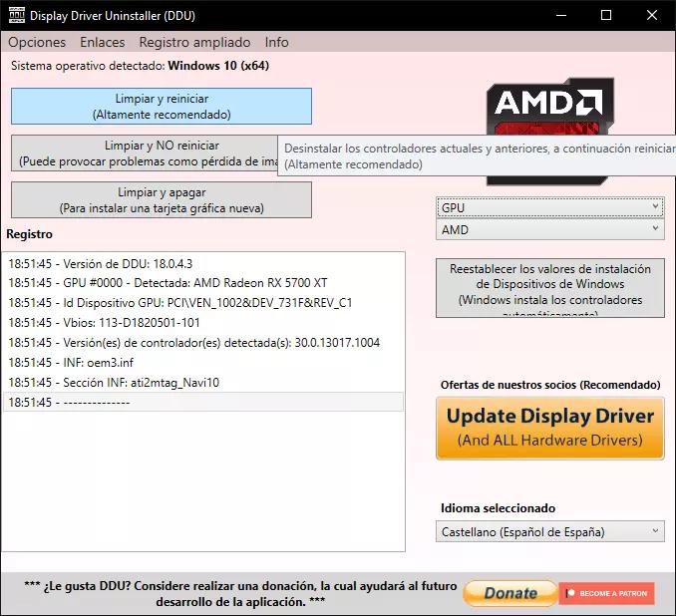Select the dashed separator log row

point(203,402)
